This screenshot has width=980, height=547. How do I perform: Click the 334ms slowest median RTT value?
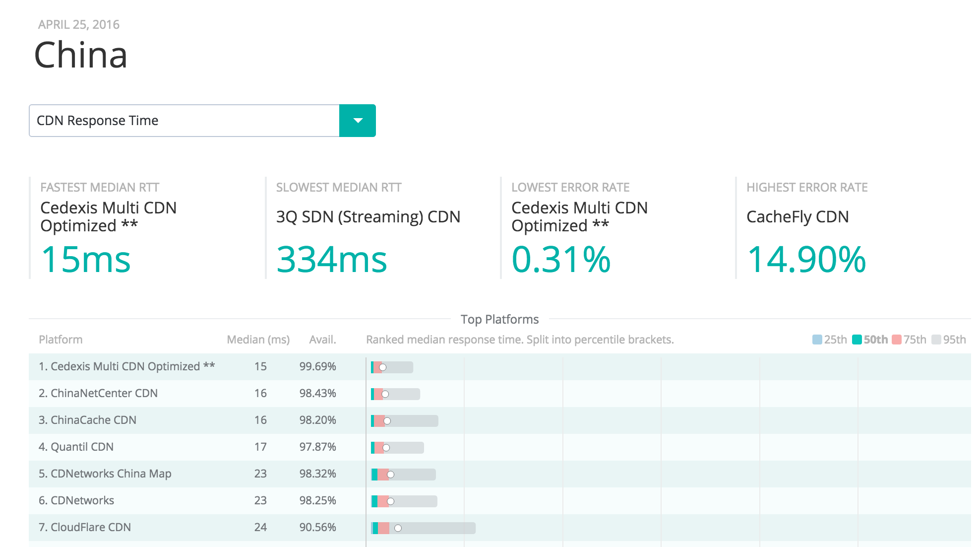coord(331,259)
